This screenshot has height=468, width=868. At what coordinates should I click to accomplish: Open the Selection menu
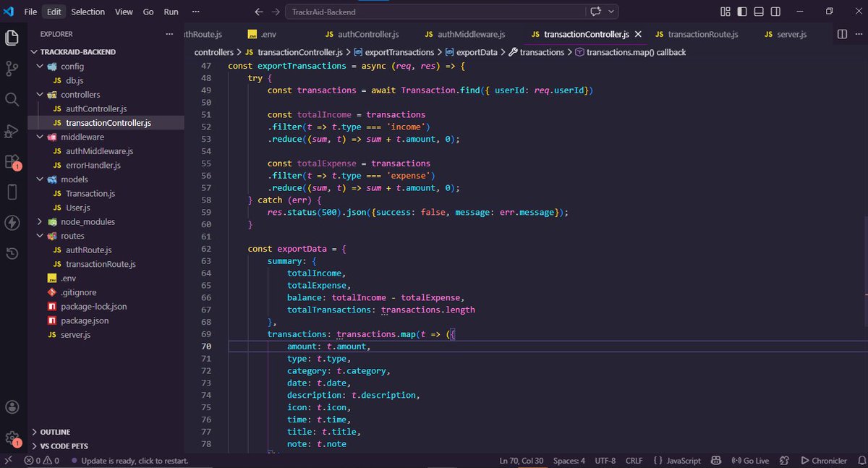(x=88, y=12)
